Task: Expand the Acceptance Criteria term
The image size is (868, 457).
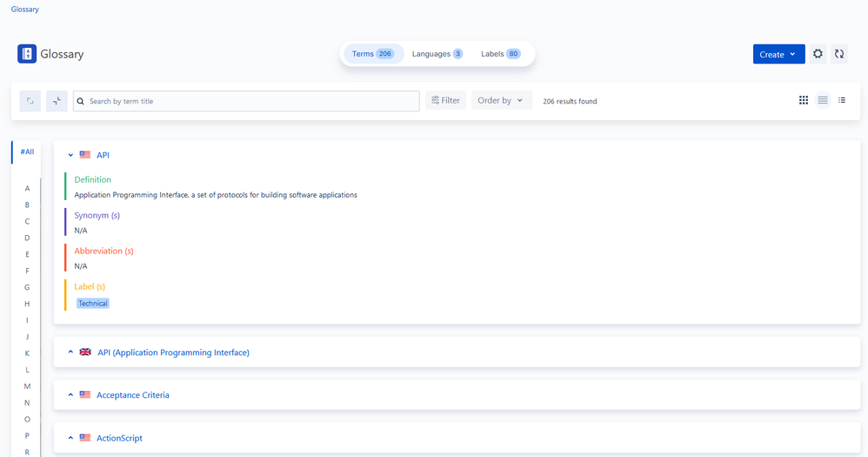Action: 70,395
